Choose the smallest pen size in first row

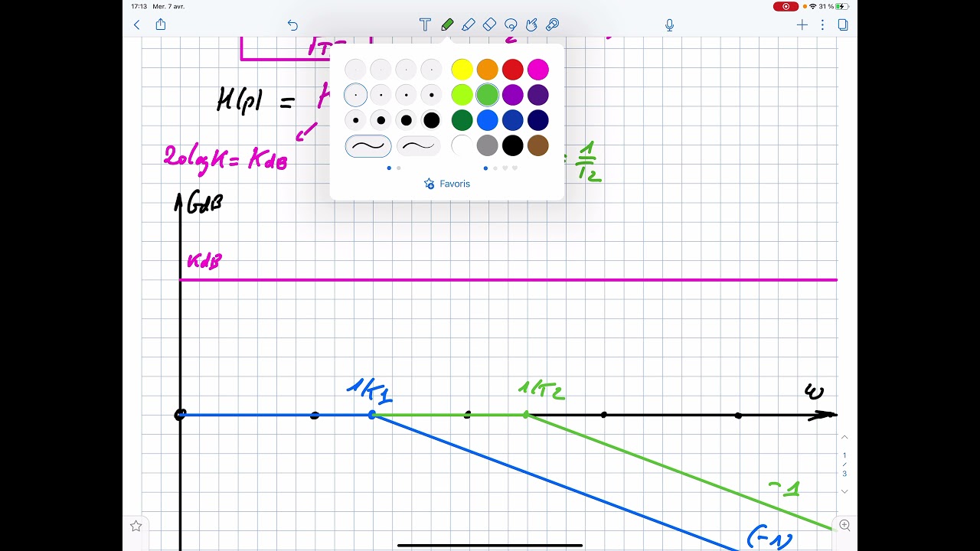coord(355,70)
